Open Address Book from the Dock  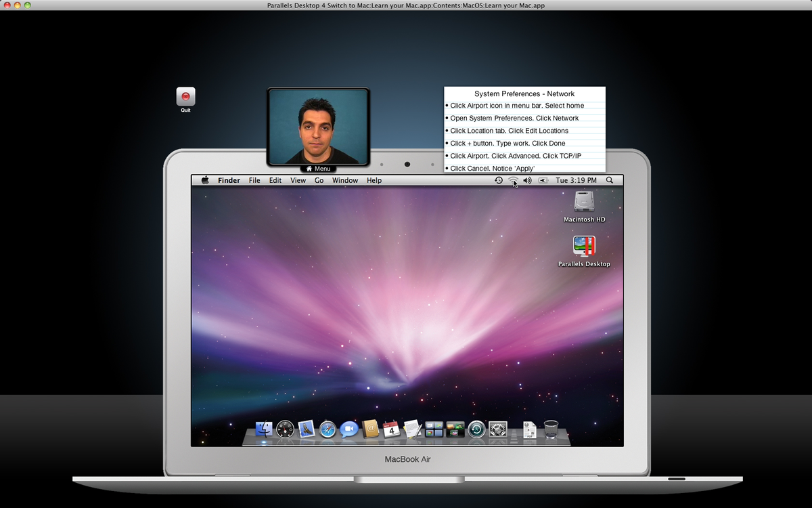pyautogui.click(x=369, y=429)
